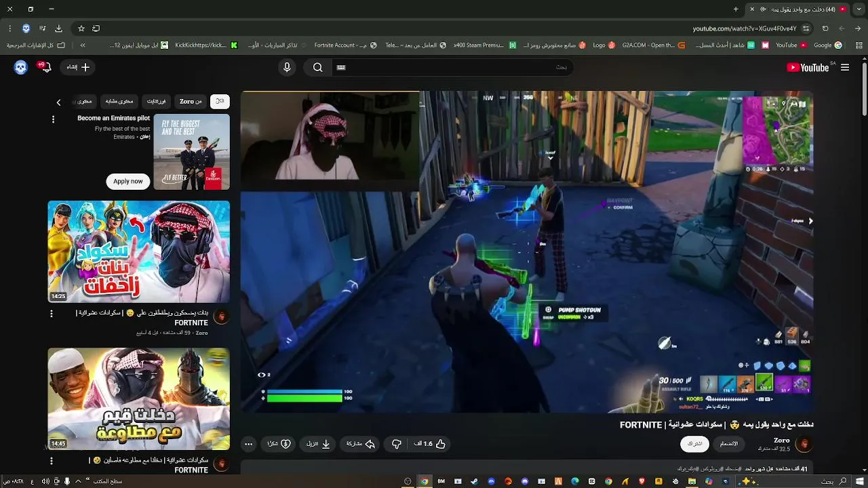Open 'كل الإشارات المرجعية' bookmarks folder

(36, 45)
